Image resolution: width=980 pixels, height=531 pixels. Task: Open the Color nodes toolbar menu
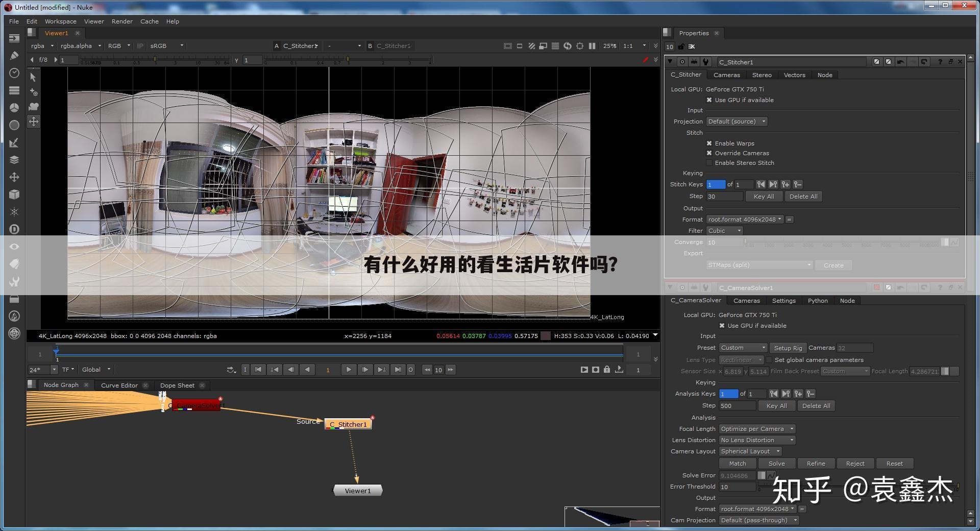tap(14, 108)
